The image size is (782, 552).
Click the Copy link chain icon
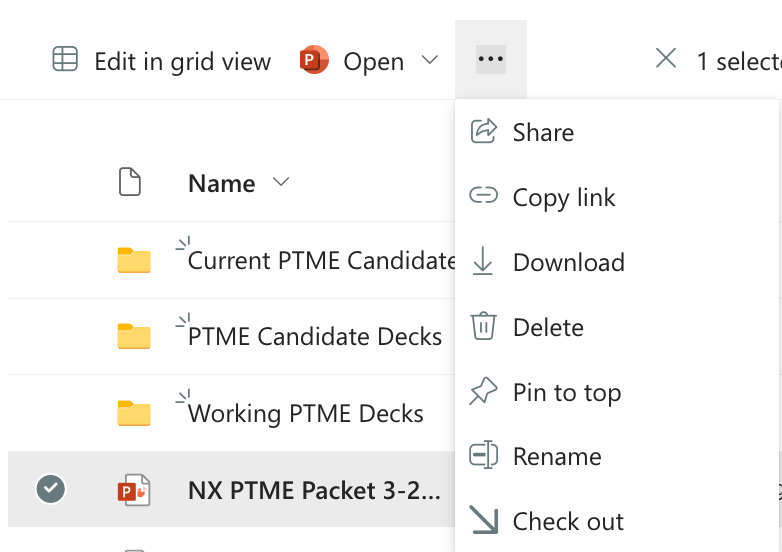484,197
